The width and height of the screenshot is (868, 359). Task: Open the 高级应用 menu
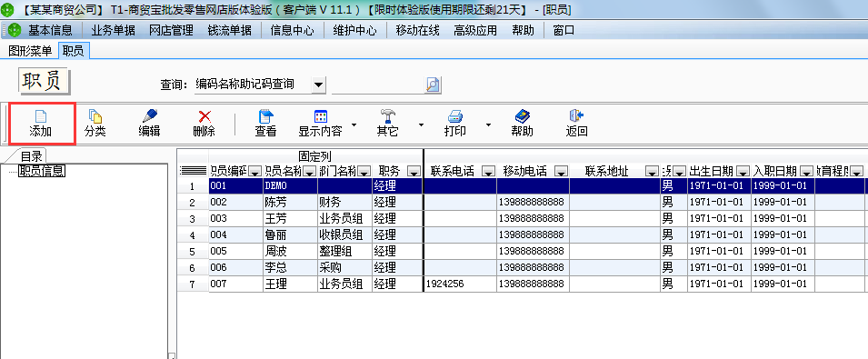pos(475,30)
